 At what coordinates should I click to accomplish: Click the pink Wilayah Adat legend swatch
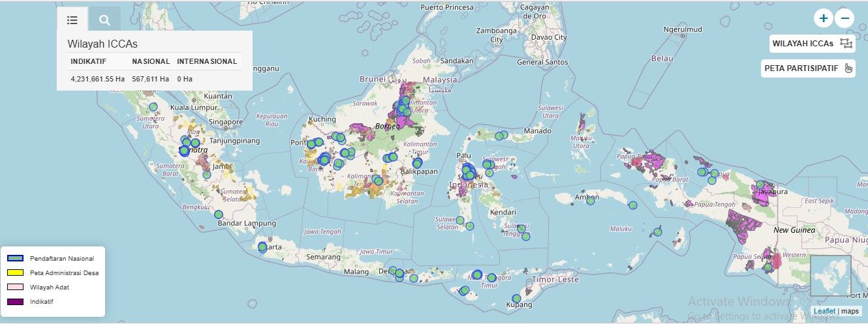click(15, 287)
